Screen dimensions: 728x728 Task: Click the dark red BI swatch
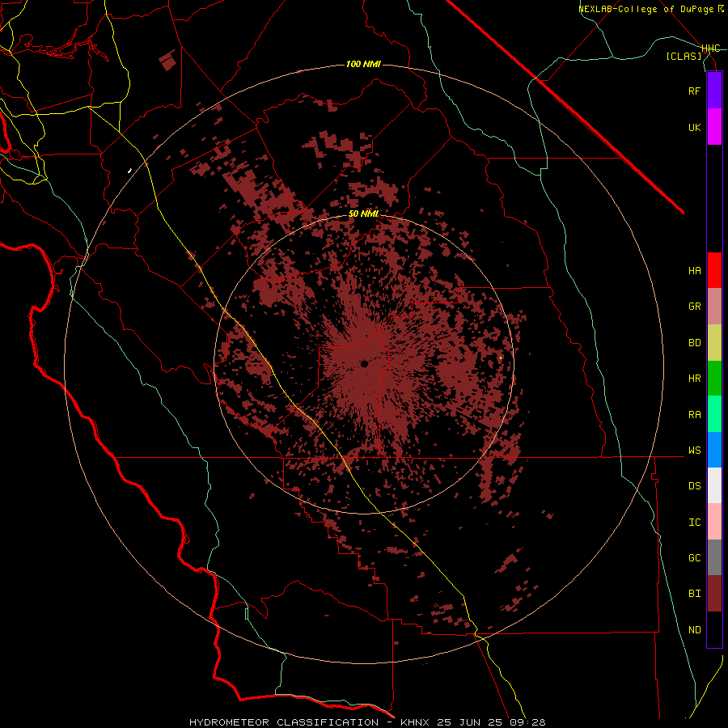click(714, 594)
